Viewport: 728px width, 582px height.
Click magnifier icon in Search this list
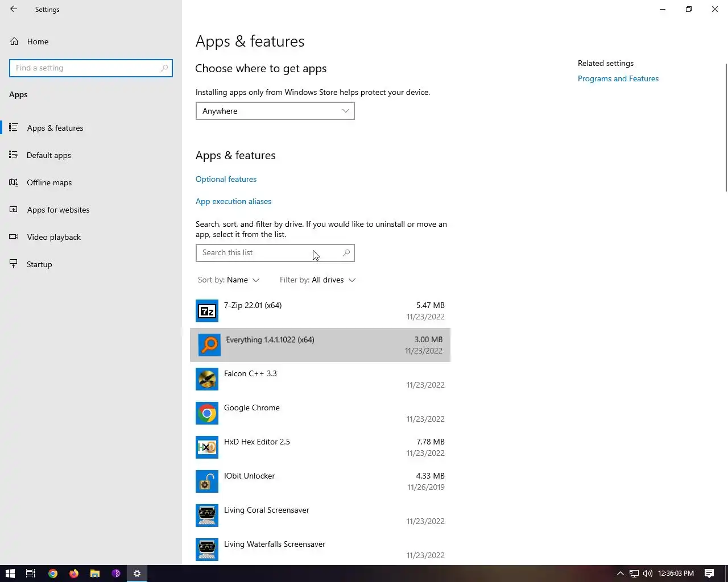pos(346,252)
